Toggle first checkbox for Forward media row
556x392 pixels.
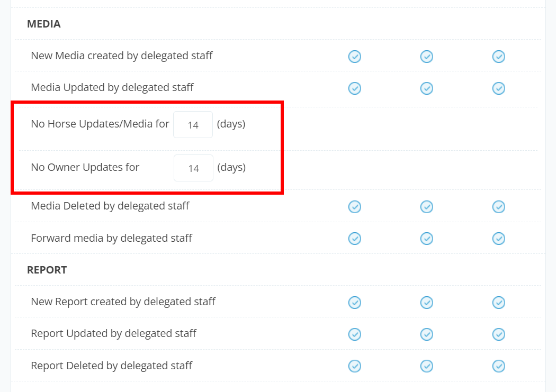pos(355,239)
